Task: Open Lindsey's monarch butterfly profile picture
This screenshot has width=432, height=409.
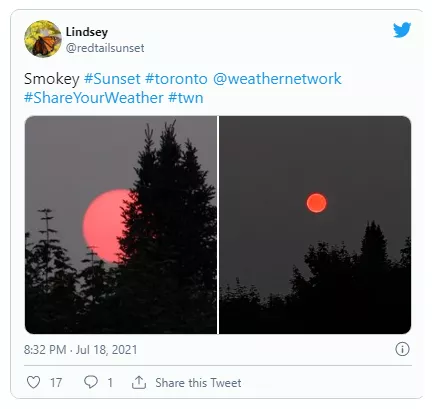Action: coord(43,39)
